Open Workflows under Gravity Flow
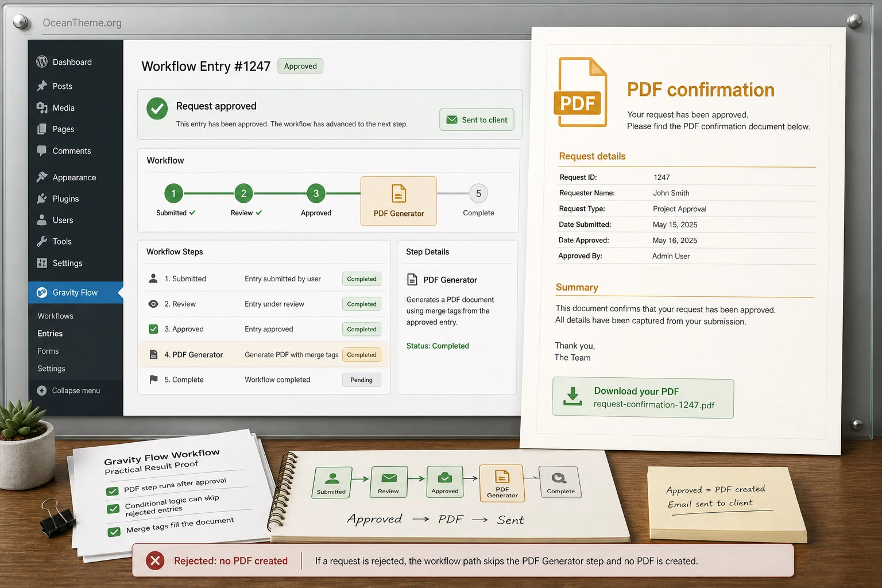 click(56, 316)
